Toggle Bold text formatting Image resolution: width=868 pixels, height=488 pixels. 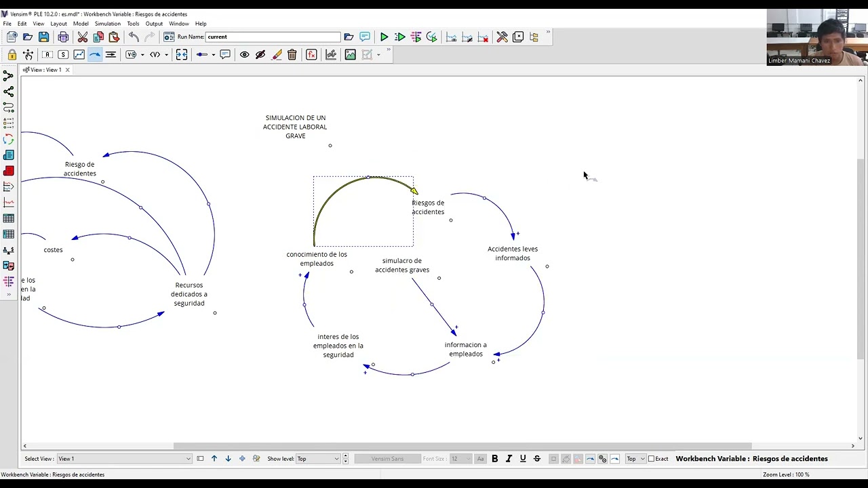coord(494,459)
